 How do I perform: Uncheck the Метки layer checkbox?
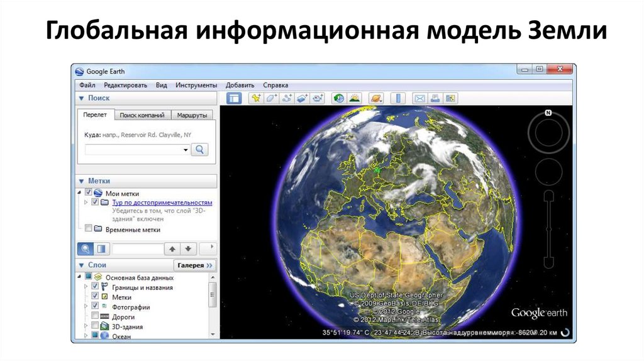(x=95, y=296)
